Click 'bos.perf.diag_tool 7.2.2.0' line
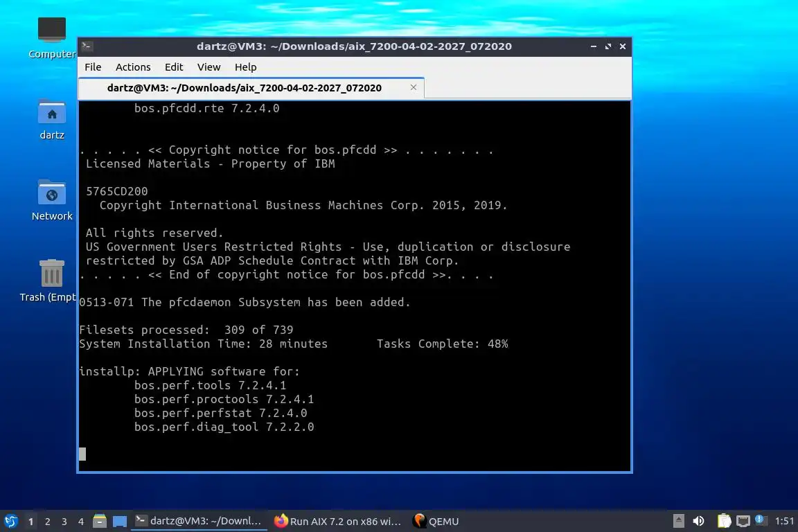 point(224,427)
